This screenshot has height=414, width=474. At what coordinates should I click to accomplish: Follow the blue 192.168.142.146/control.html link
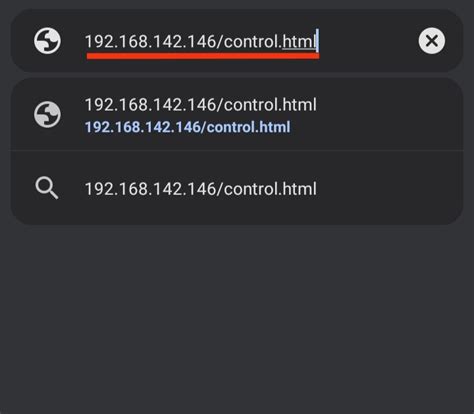188,127
